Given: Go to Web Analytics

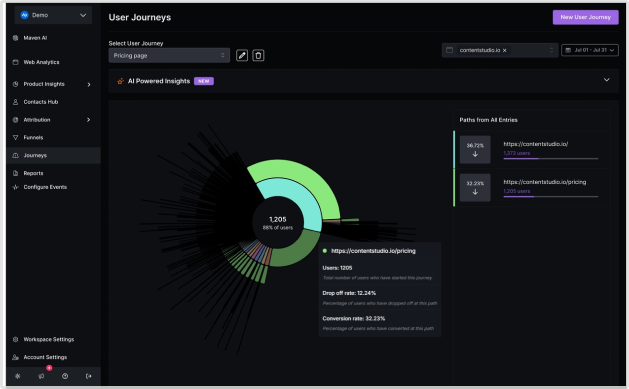Looking at the screenshot, I should pyautogui.click(x=41, y=62).
